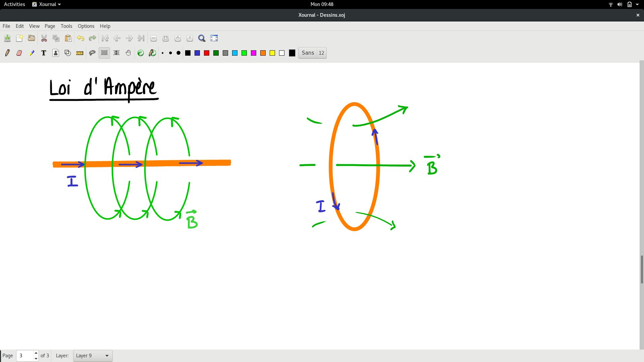Toggle fullscreen mode icon
The height and width of the screenshot is (362, 644).
click(x=214, y=38)
